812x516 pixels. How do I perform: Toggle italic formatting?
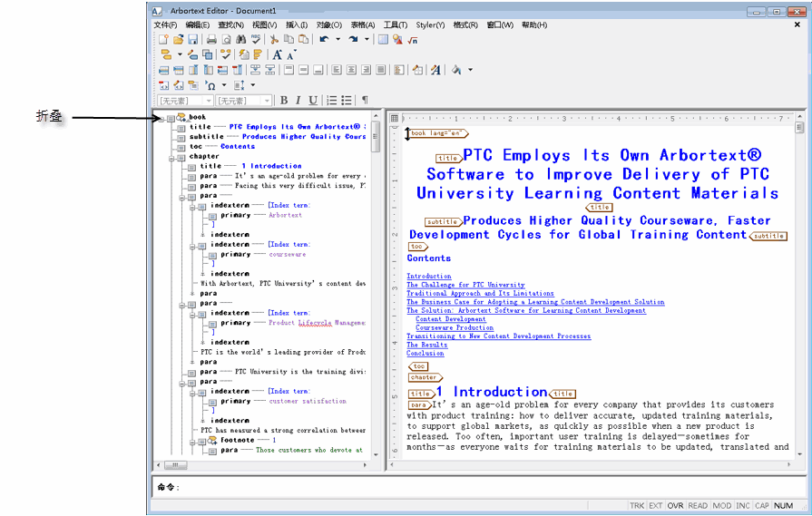click(298, 101)
